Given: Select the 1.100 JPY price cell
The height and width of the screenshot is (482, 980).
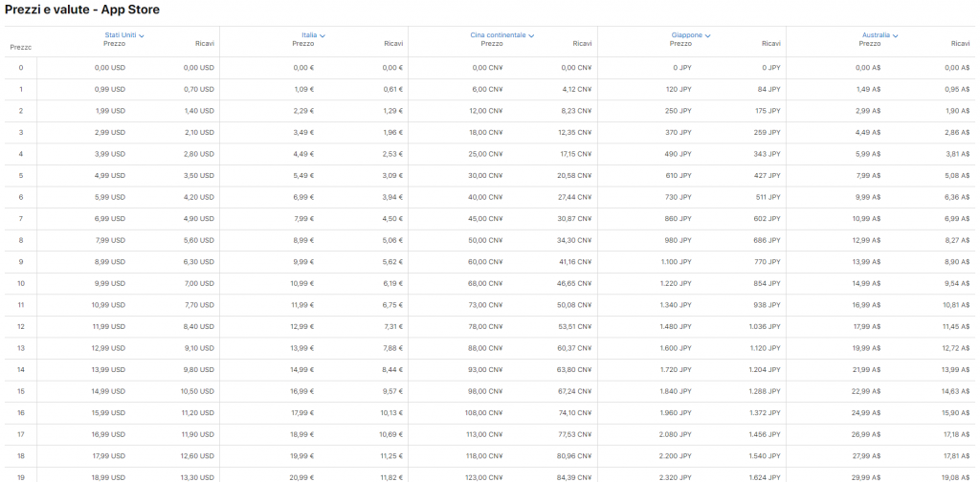Looking at the screenshot, I should [677, 262].
